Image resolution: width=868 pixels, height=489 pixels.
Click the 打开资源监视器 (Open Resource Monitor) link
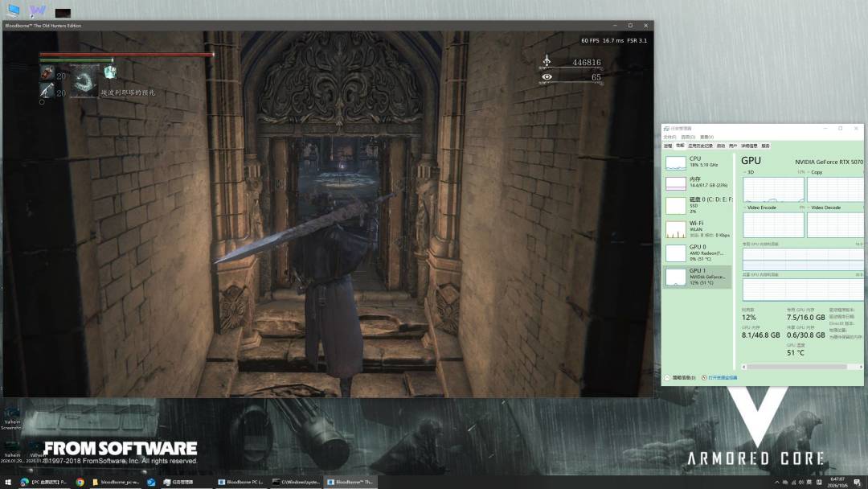pyautogui.click(x=719, y=378)
